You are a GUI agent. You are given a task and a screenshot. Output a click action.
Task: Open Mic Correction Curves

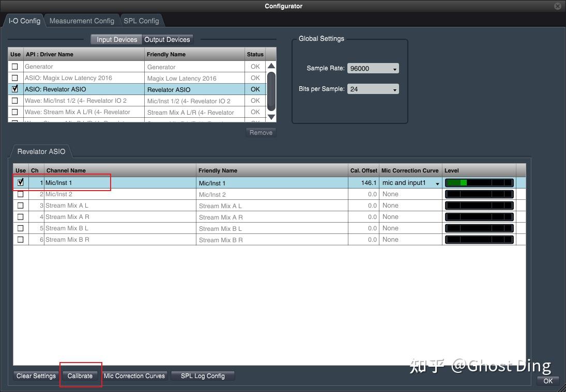pos(134,375)
